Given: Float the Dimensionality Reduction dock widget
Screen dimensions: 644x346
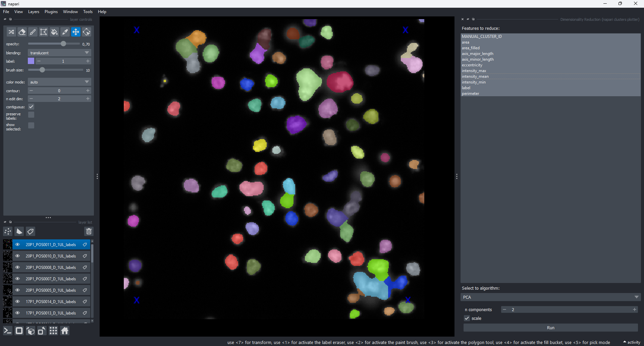Looking at the screenshot, I should pyautogui.click(x=473, y=19).
